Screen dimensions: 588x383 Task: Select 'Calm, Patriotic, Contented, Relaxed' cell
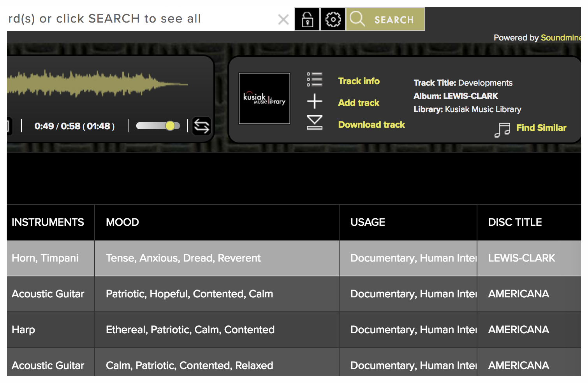tap(217, 363)
